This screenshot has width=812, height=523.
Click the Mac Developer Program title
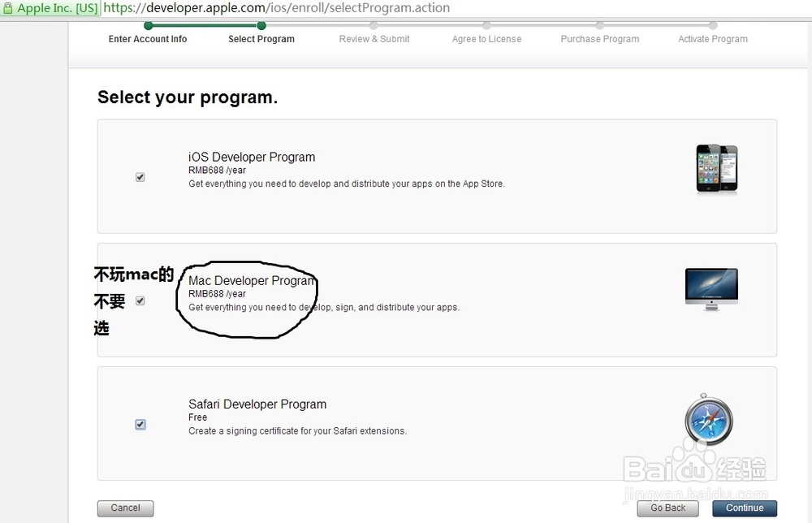coord(252,281)
